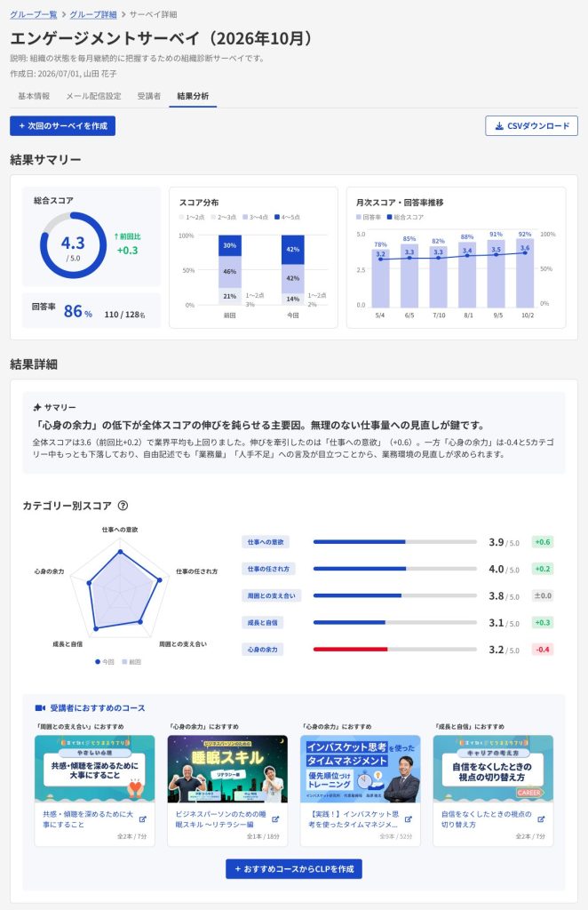The image size is (588, 910).
Task: Click the 仕事の任され方 score progress bar
Action: (x=395, y=569)
